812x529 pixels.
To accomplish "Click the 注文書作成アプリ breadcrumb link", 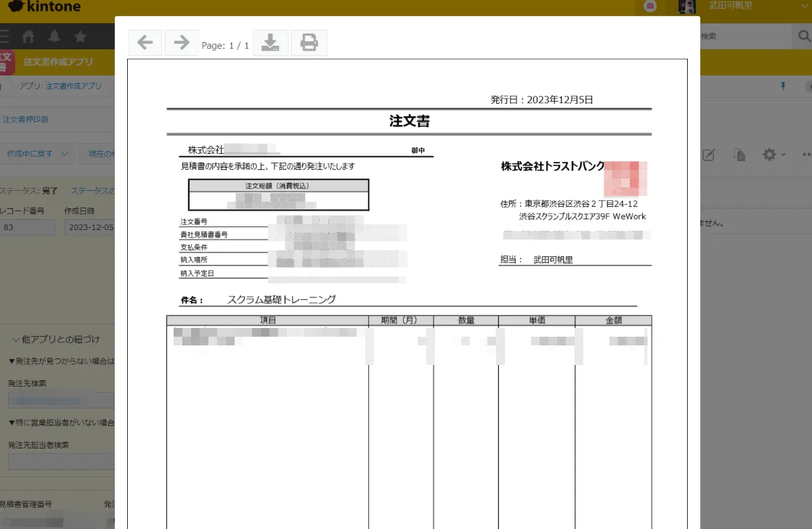I will coord(73,86).
